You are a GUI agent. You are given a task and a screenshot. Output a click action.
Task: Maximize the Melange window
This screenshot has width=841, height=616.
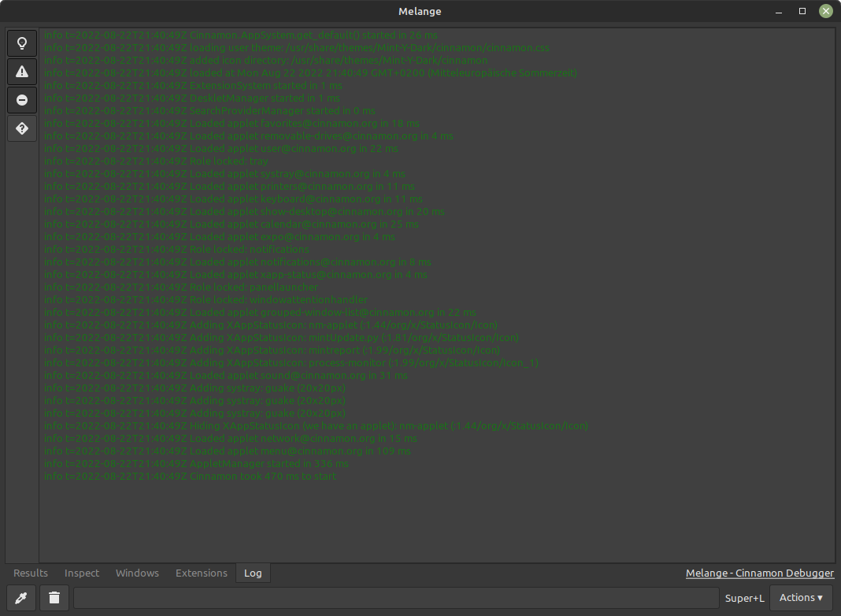click(x=802, y=11)
